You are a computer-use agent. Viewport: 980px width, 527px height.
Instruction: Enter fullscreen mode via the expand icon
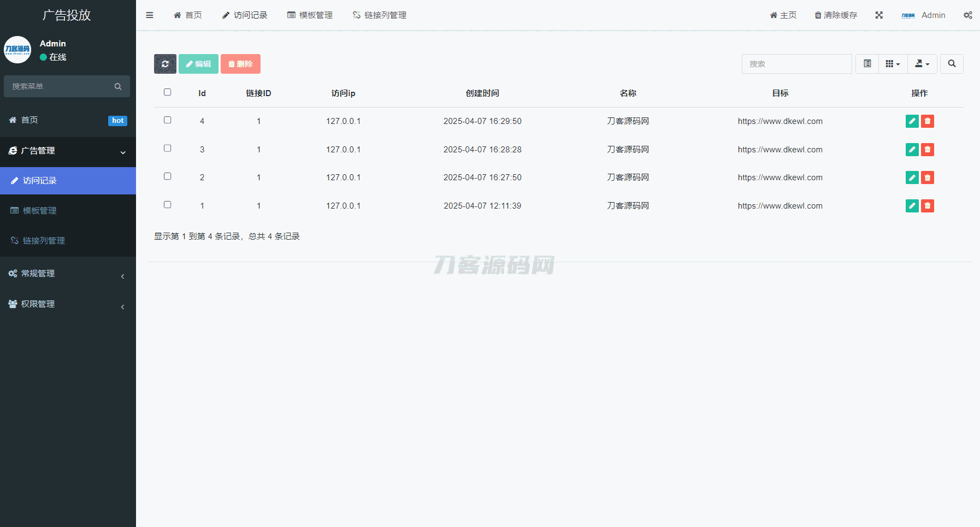click(879, 15)
